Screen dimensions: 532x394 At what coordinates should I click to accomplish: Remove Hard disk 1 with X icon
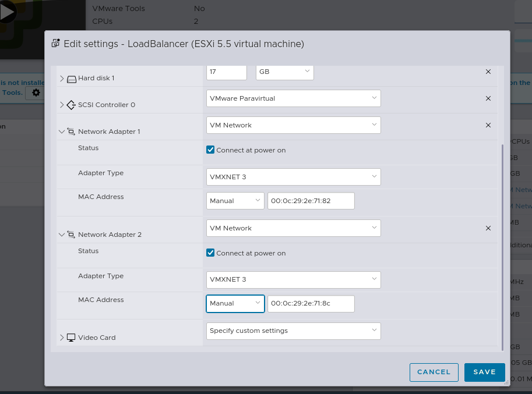pos(488,72)
